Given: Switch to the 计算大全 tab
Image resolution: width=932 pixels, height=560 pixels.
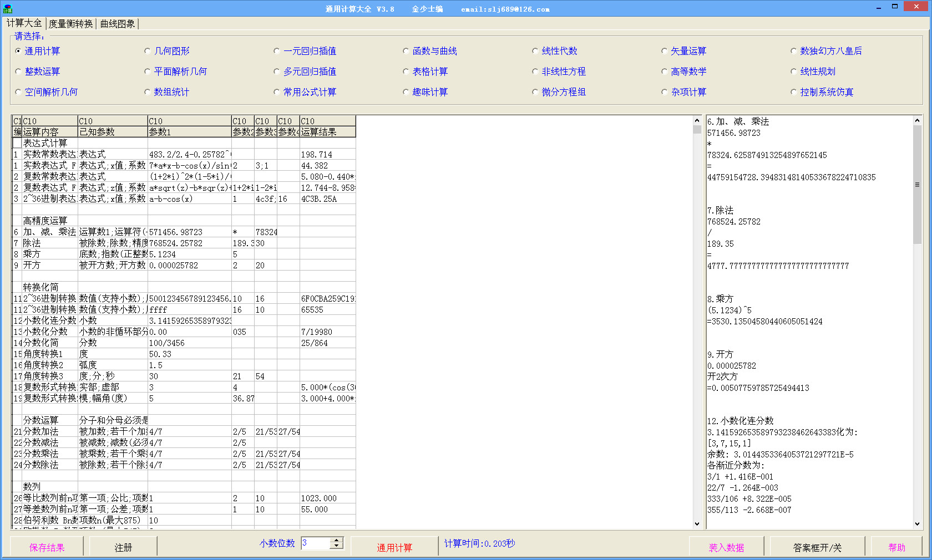Looking at the screenshot, I should point(24,23).
